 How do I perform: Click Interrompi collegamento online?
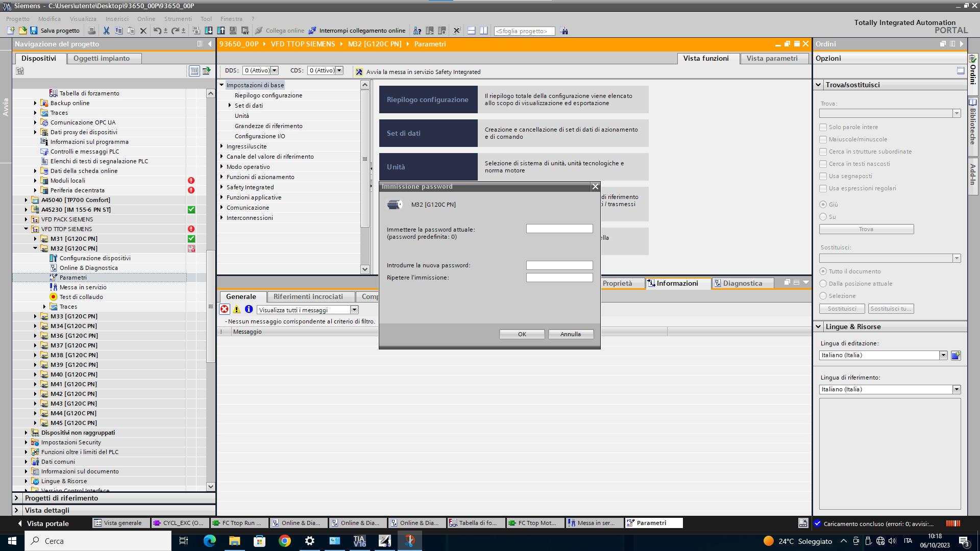point(357,31)
